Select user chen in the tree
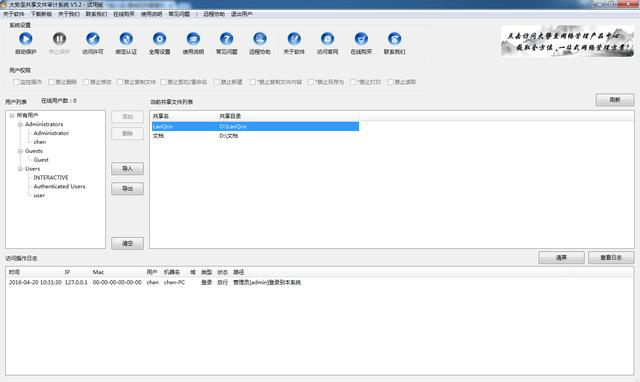 [40, 142]
